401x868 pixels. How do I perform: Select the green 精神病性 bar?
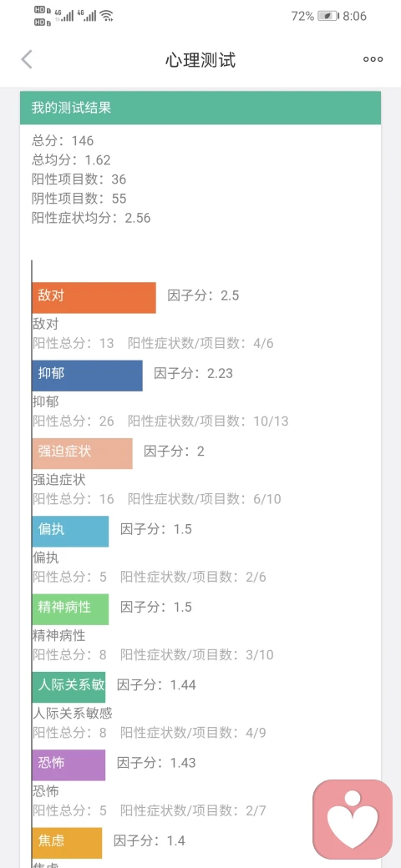tap(70, 609)
